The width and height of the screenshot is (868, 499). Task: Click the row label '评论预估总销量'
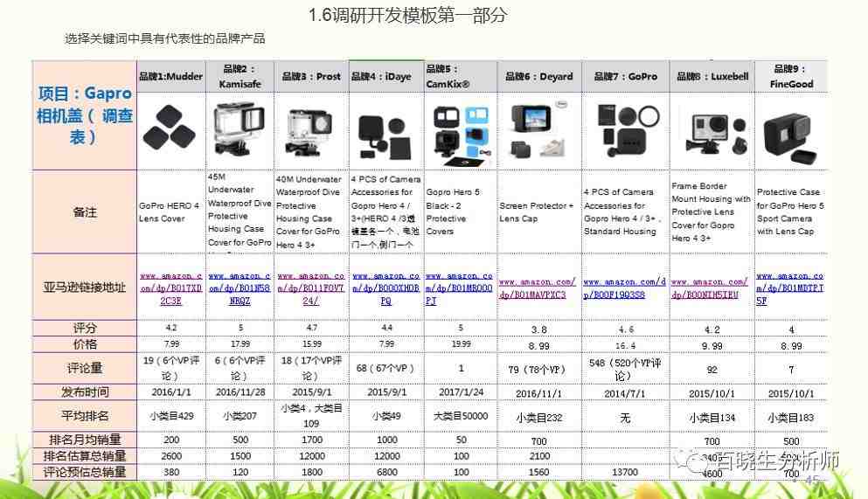84,472
